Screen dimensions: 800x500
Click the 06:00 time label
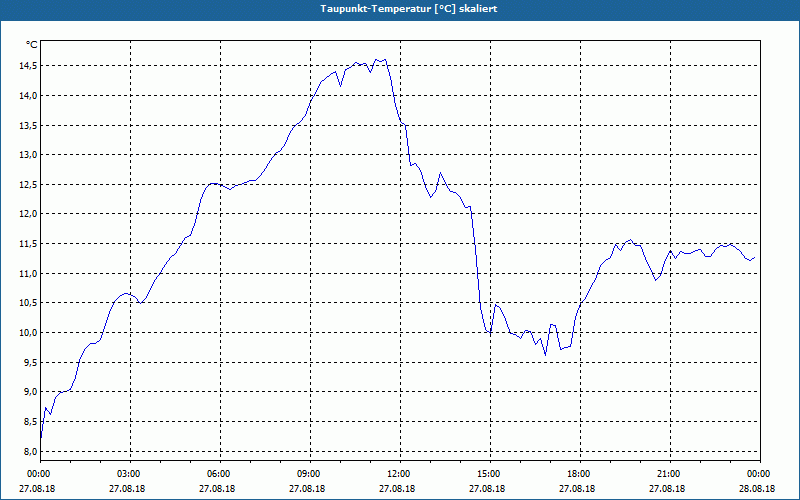(220, 474)
